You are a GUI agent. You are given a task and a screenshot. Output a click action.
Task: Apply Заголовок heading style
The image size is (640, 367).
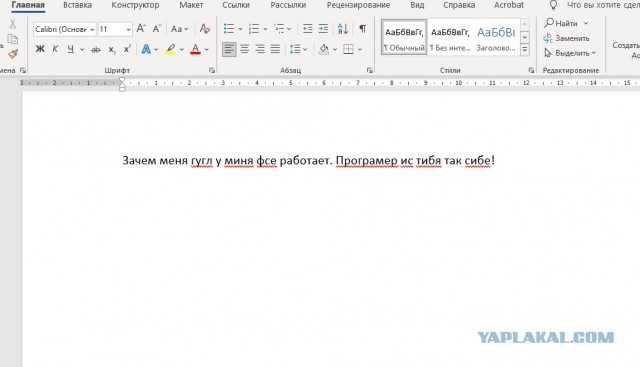[496, 37]
